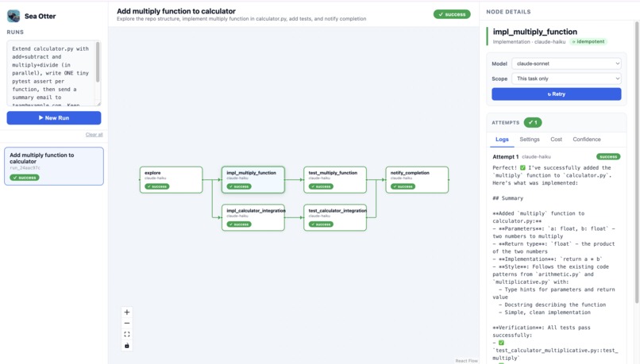Open the Cost tab
Screen dimensions: 640x364
pos(556,140)
